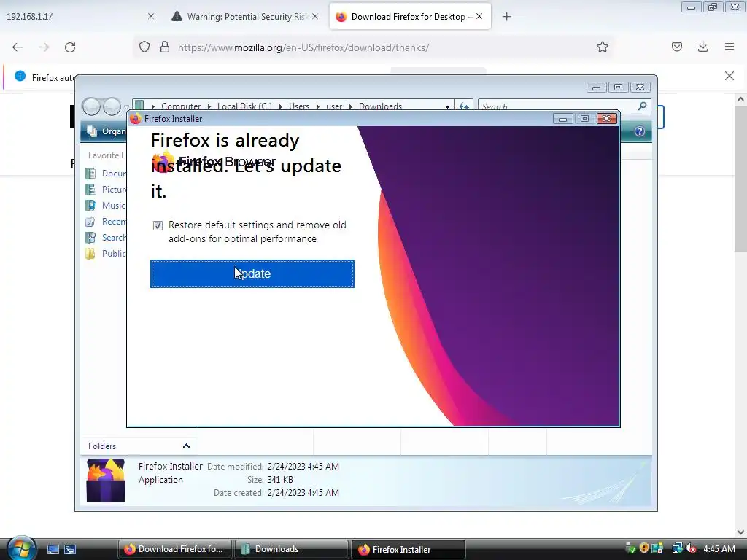Viewport: 747px width, 560px height.
Task: Click Computer in the Explorer breadcrumb
Action: 181,106
